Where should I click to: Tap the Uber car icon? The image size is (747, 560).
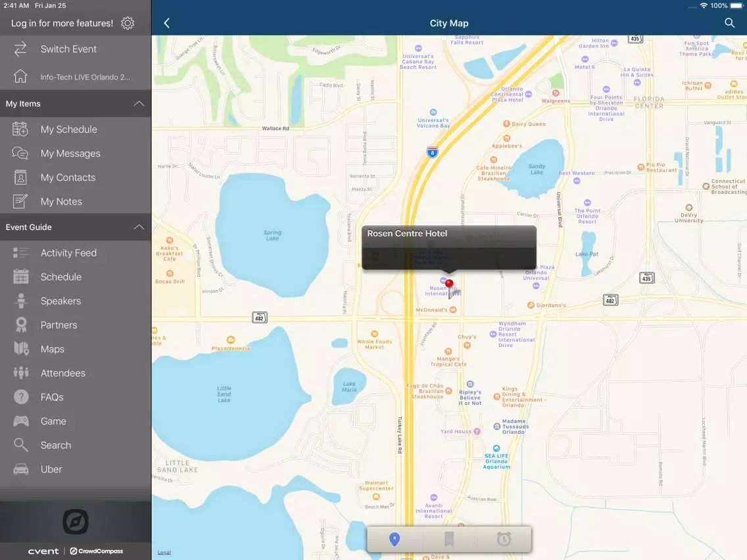20,469
